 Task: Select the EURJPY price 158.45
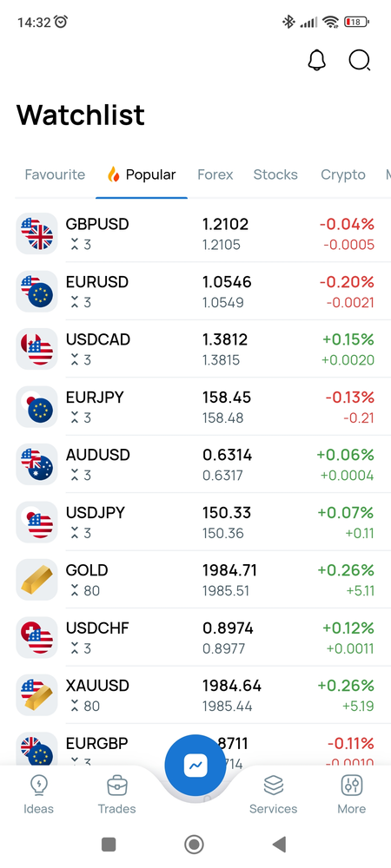[227, 398]
